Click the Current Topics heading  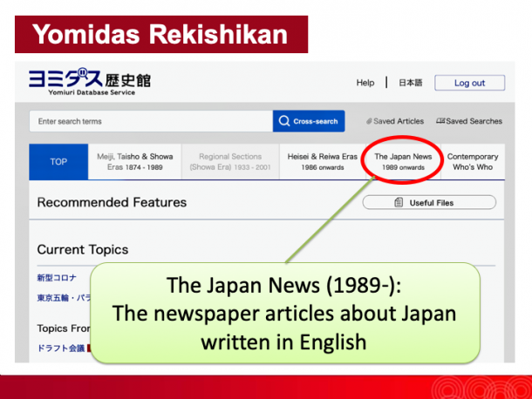83,249
